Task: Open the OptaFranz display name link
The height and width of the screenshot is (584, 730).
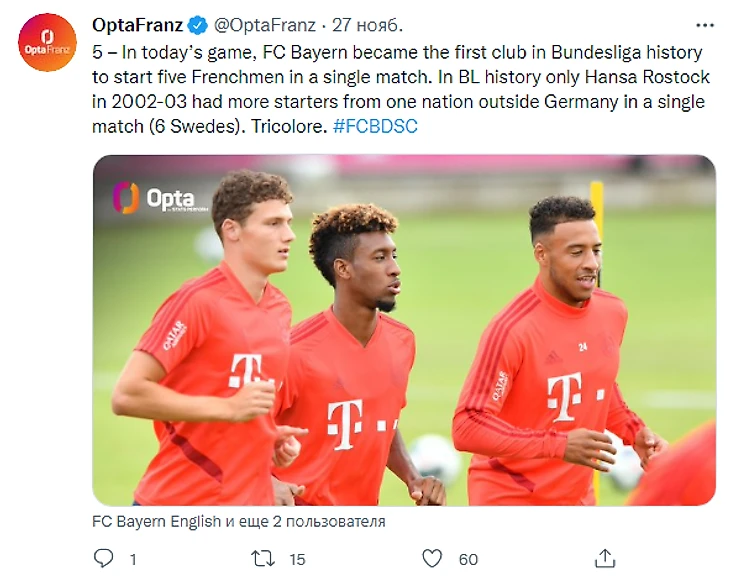Action: click(x=138, y=24)
